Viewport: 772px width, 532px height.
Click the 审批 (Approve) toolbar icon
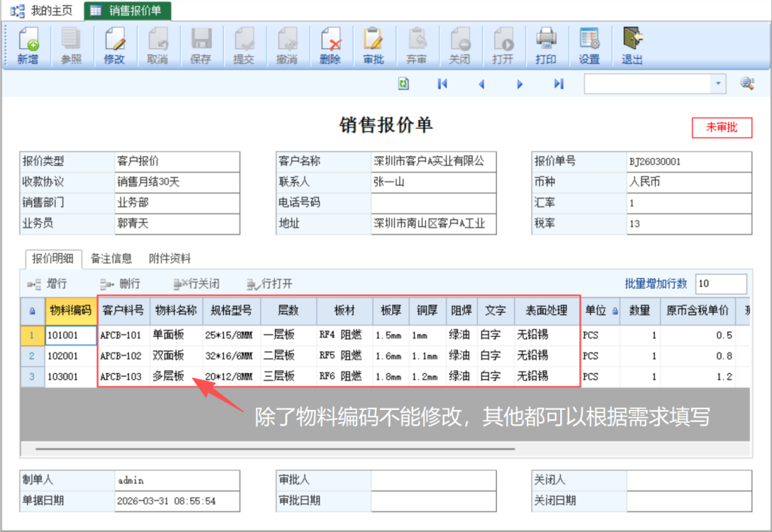(373, 45)
